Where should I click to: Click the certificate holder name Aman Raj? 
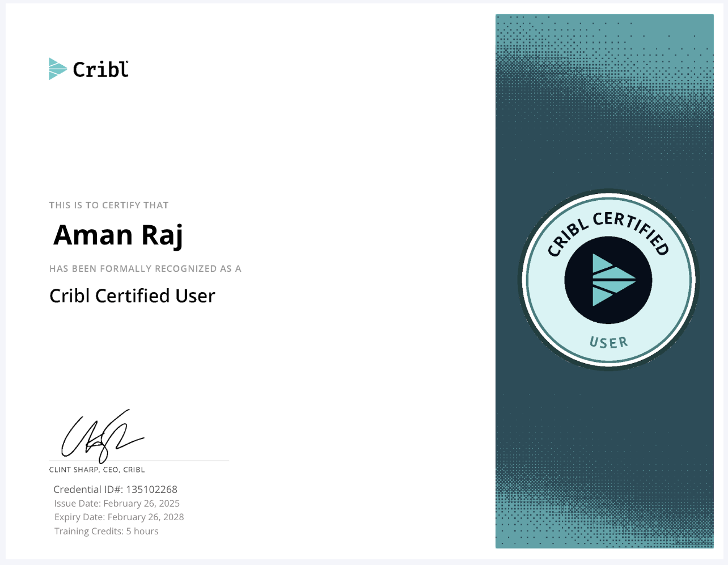click(117, 234)
